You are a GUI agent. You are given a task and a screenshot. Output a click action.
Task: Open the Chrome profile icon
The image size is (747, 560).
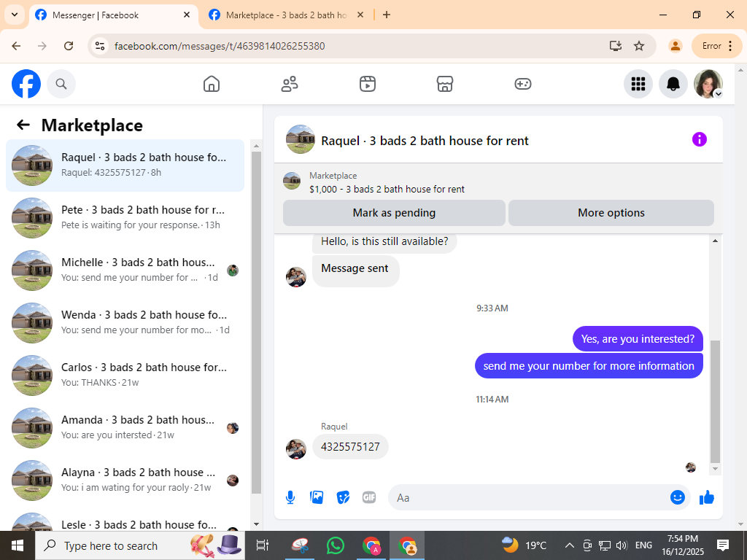click(x=675, y=46)
